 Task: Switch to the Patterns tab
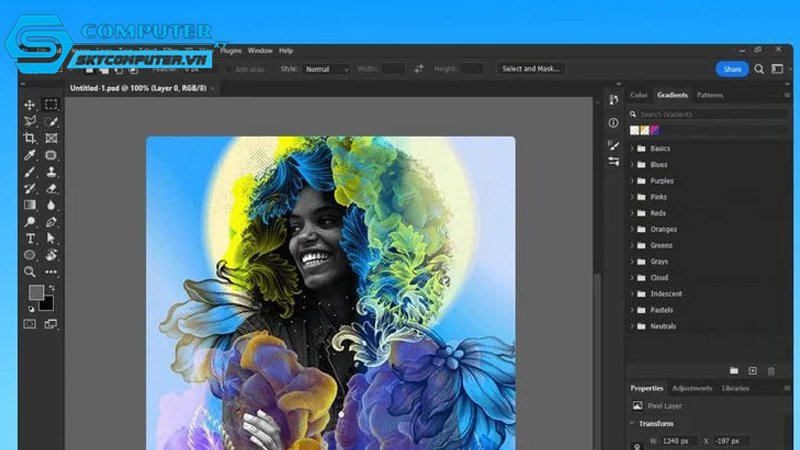[x=710, y=95]
